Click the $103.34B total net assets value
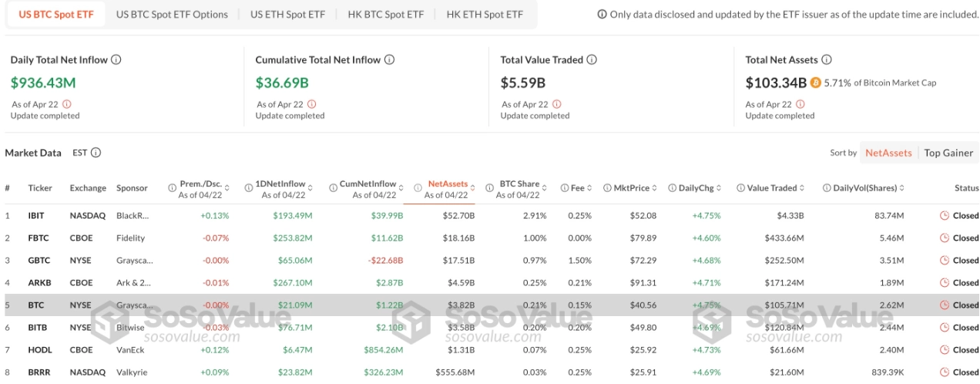980x384 pixels. (776, 82)
